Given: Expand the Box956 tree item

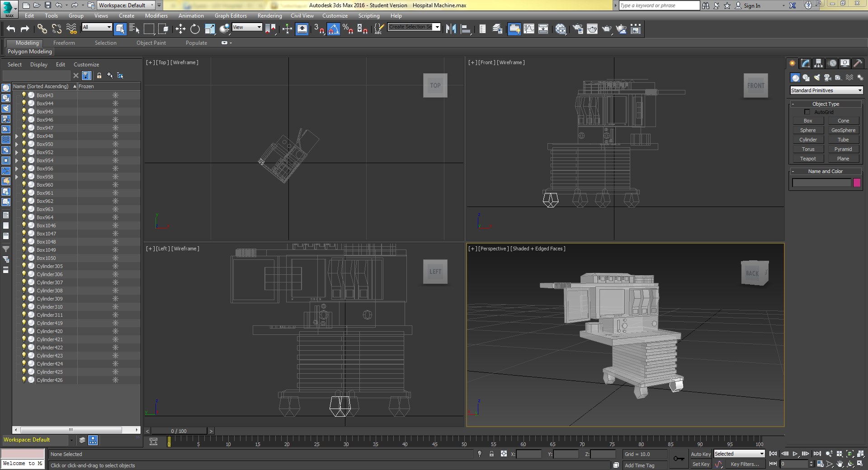Looking at the screenshot, I should pos(17,169).
